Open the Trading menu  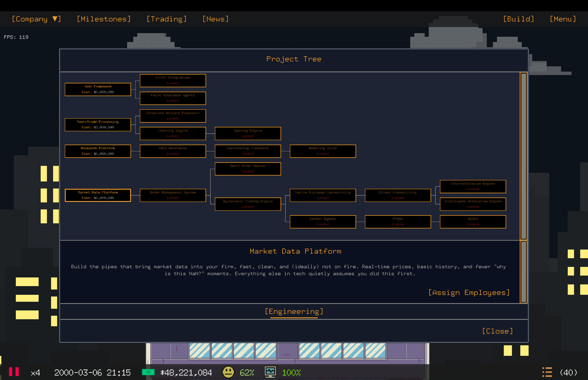166,19
